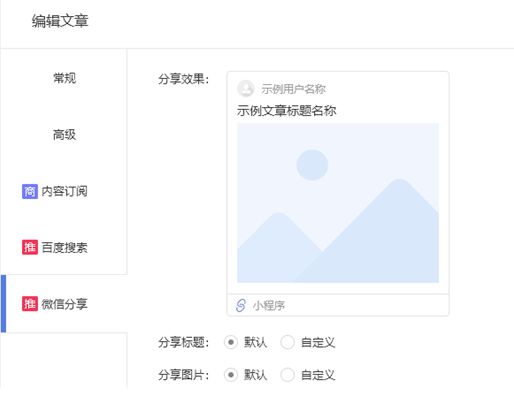The width and height of the screenshot is (514, 412).
Task: Select 默认 for 分享标题
Action: point(231,342)
